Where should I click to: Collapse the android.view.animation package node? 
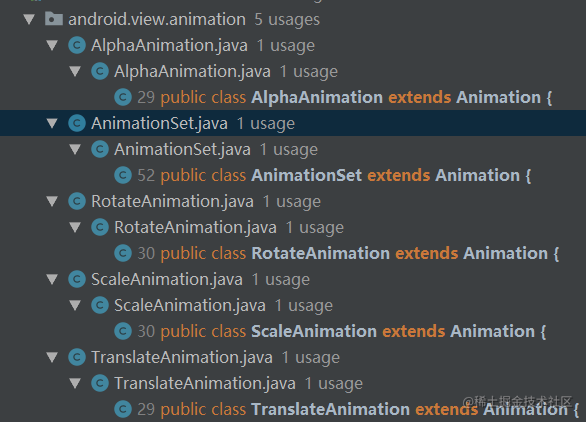click(29, 19)
